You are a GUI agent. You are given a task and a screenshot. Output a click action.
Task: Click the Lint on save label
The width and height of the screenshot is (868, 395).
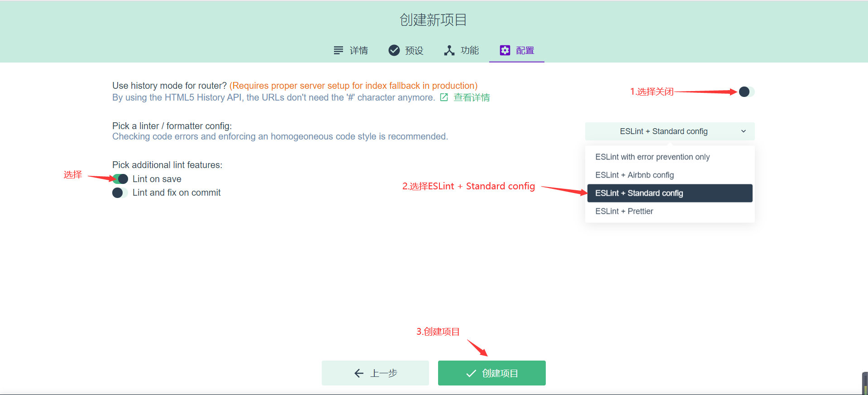(157, 179)
